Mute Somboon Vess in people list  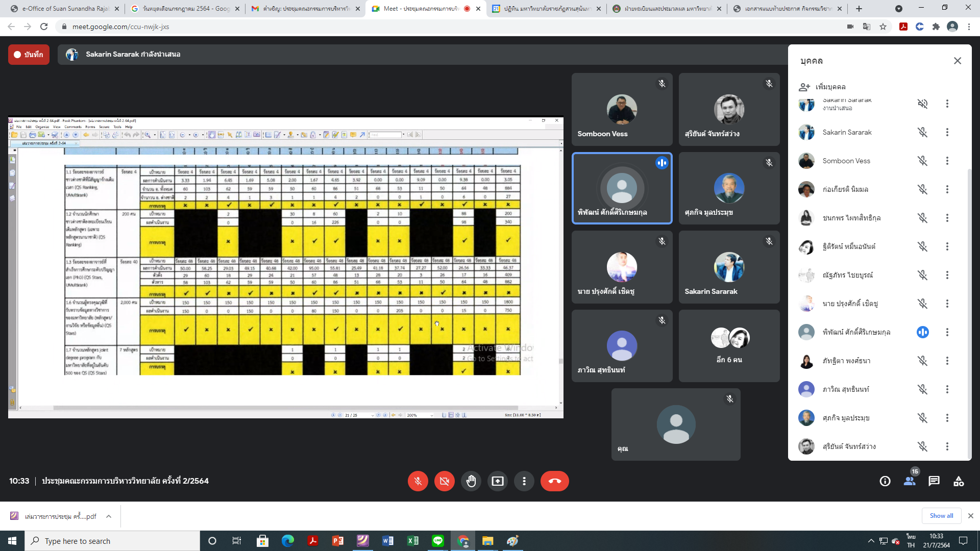click(x=922, y=161)
